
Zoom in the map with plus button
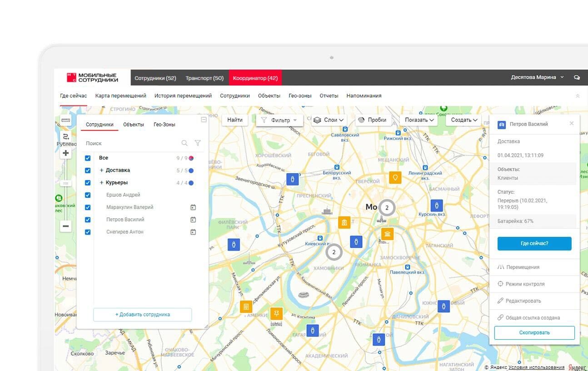coord(66,153)
